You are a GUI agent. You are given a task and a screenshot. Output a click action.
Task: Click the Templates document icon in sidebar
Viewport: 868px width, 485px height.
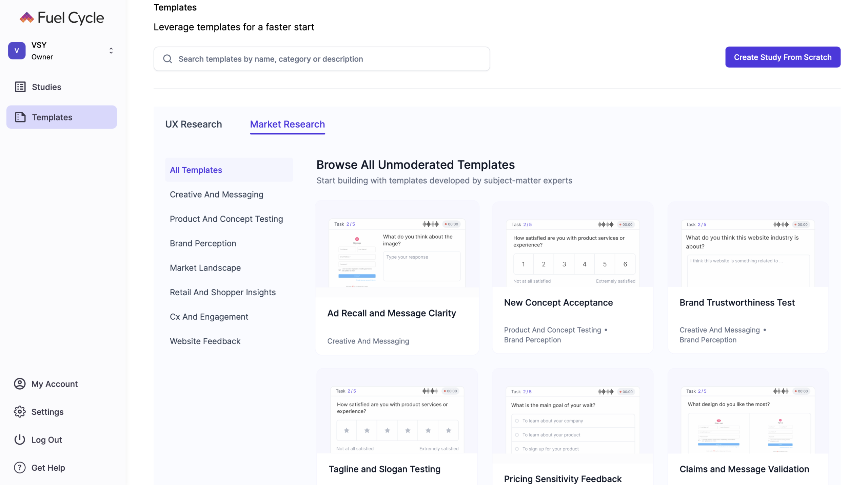pos(20,117)
